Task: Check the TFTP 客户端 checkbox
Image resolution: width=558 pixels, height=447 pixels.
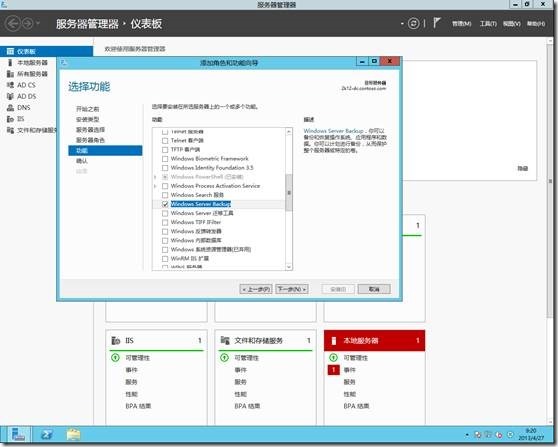Action: pyautogui.click(x=165, y=150)
